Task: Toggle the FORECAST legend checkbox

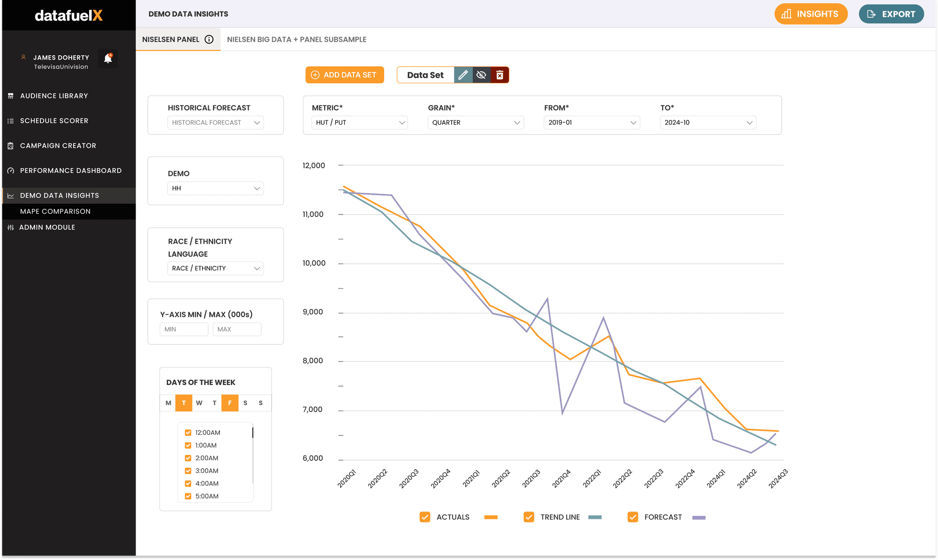Action: click(x=633, y=517)
